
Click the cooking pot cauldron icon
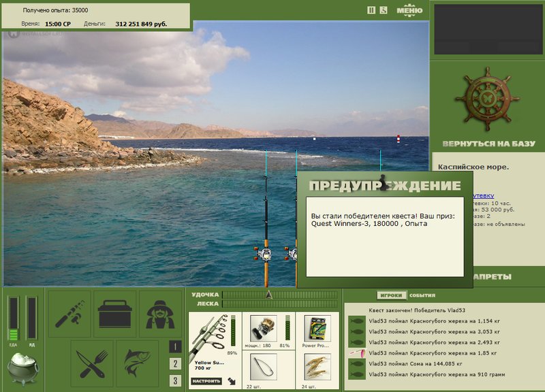23,369
